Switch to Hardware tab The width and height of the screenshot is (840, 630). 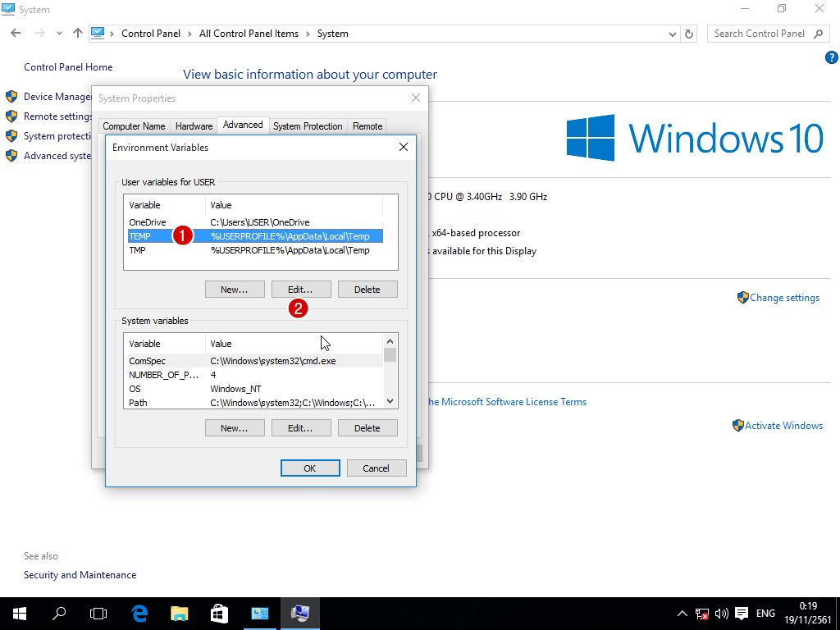pyautogui.click(x=194, y=126)
